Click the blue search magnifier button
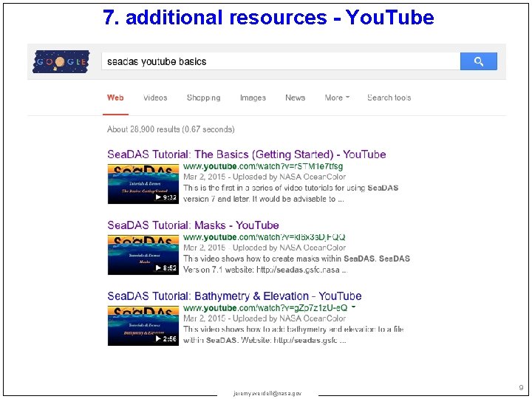The image size is (532, 399). coord(478,61)
